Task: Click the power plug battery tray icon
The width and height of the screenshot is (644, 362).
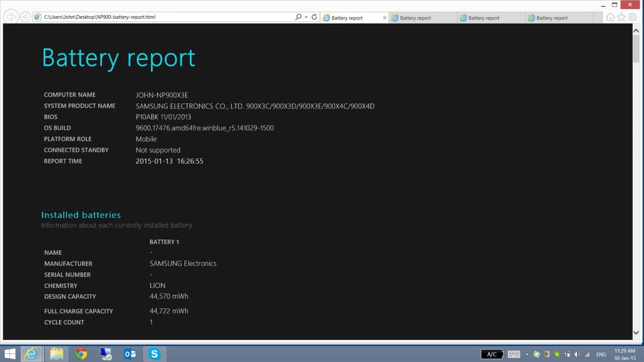Action: point(567,354)
